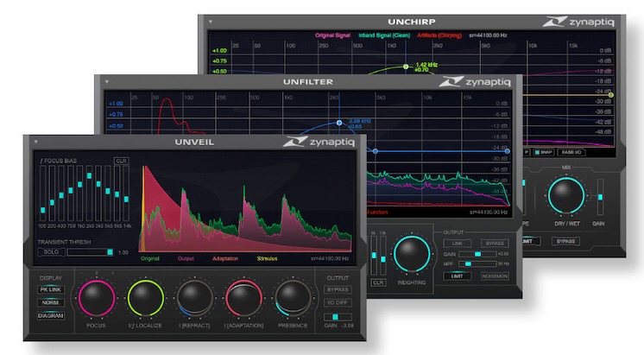Select the 2.58 kHz curve node in UNFILTER
The image size is (644, 355).
pyautogui.click(x=339, y=123)
